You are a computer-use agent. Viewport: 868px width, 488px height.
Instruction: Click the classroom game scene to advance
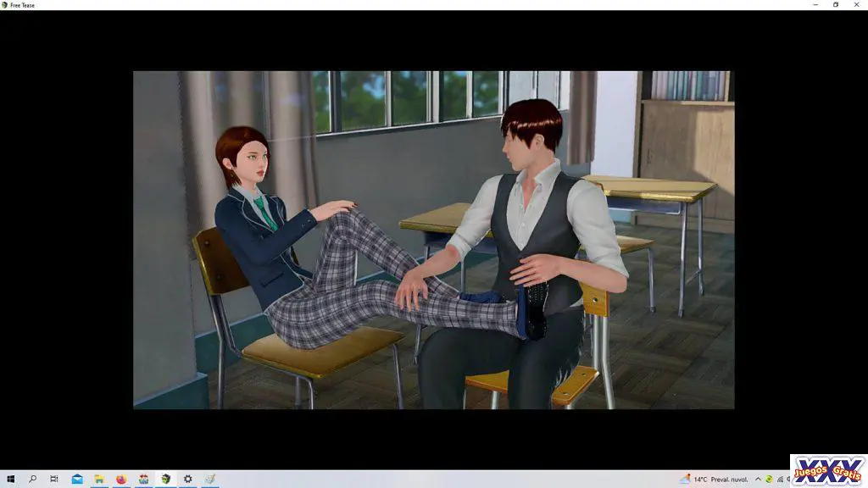(x=433, y=240)
